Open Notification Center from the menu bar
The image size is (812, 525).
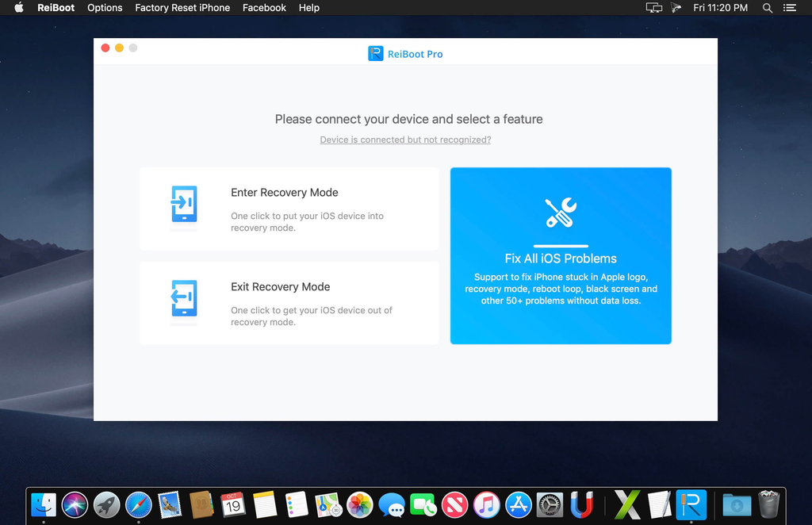pos(789,8)
